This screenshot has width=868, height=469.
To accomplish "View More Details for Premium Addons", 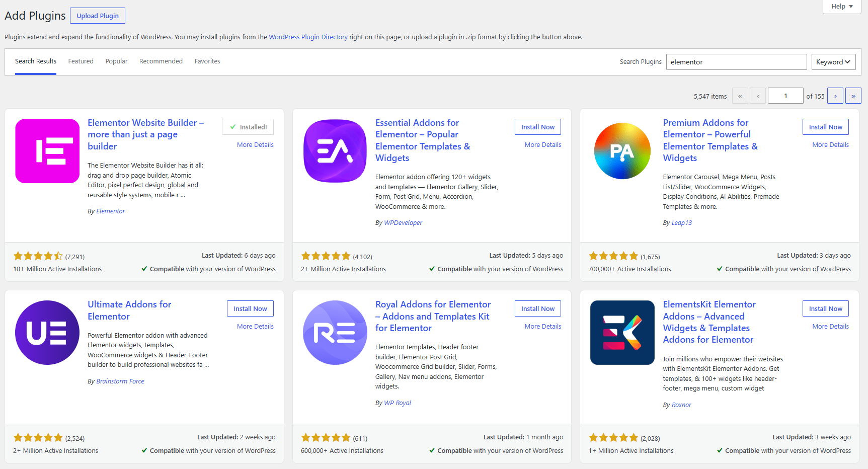I will 830,145.
